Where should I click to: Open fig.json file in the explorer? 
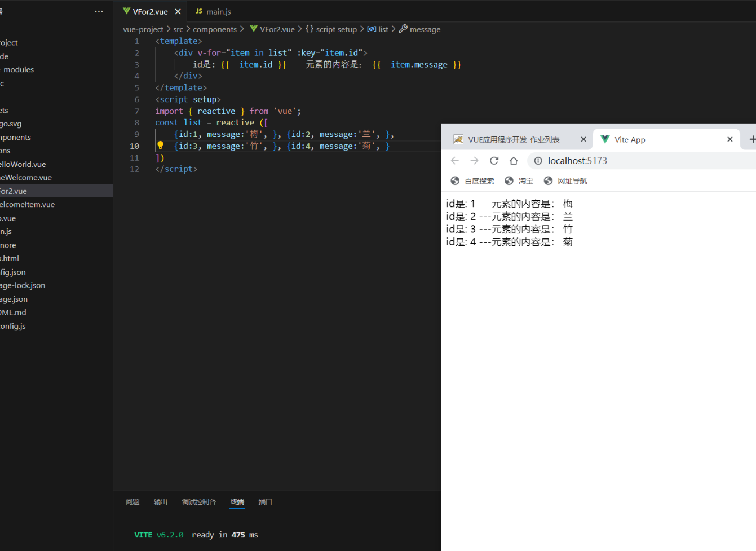coord(13,272)
